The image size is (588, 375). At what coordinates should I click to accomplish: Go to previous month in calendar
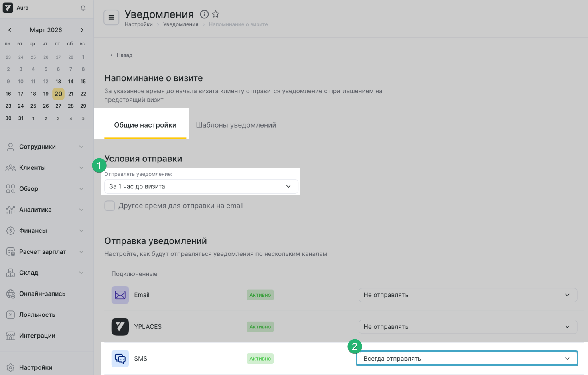tap(10, 30)
